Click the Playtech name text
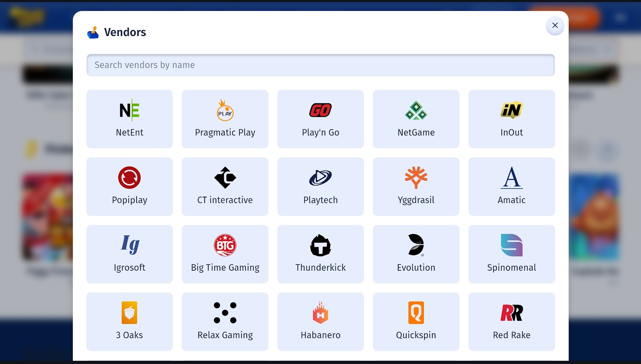Image resolution: width=641 pixels, height=364 pixels. point(320,200)
